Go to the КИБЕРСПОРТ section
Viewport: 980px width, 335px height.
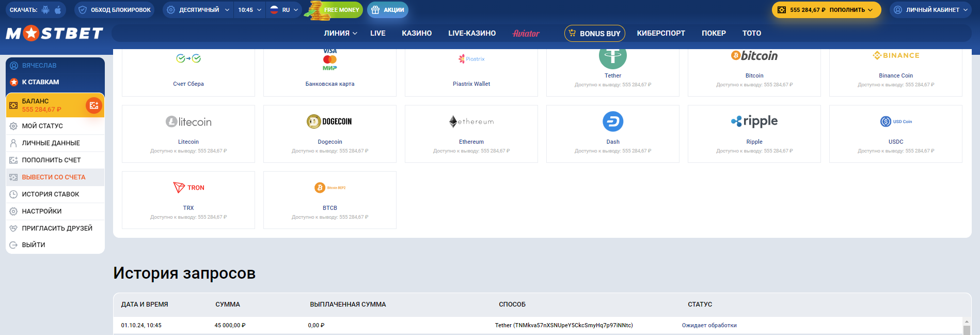[661, 33]
